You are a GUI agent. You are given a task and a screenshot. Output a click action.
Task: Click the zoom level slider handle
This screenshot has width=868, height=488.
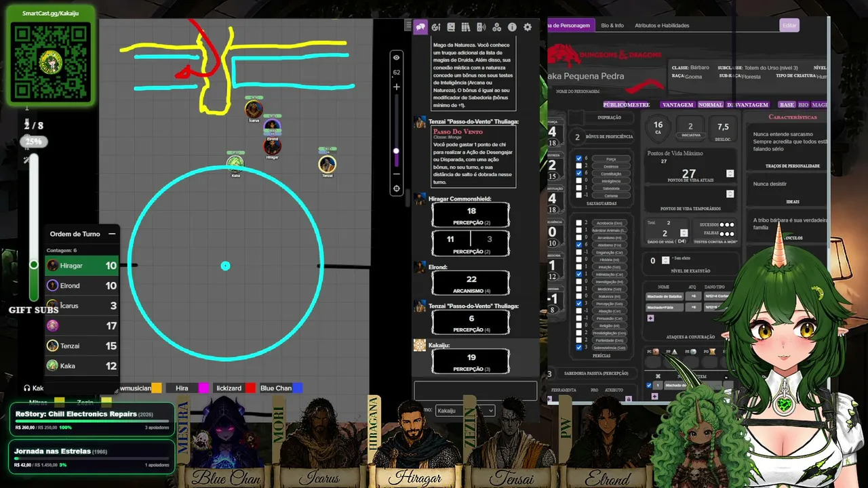pyautogui.click(x=397, y=151)
